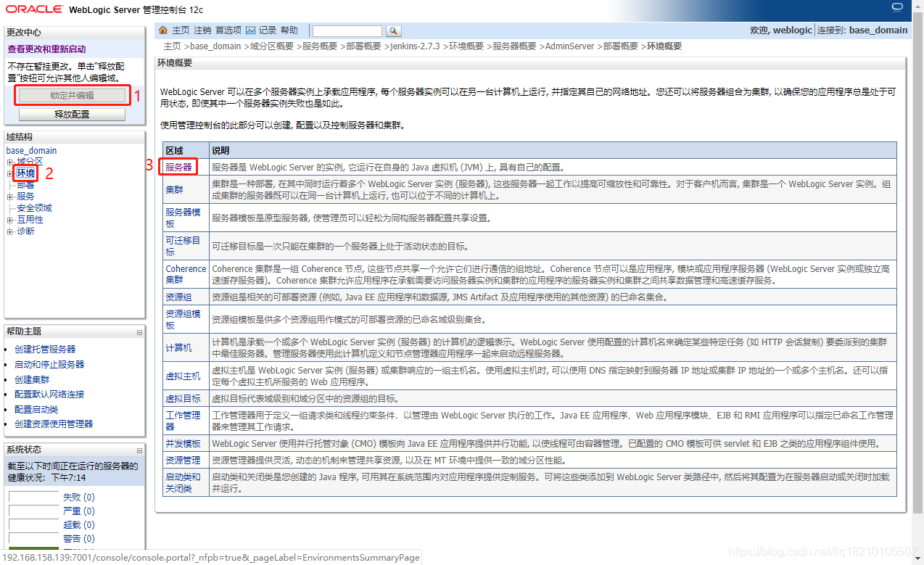Open the Coherence 集群 table link
Viewport: 924px width, 565px height.
click(186, 274)
